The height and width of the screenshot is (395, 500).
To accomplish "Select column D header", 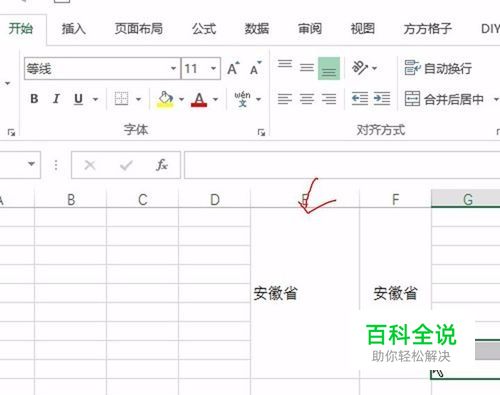I will [215, 199].
